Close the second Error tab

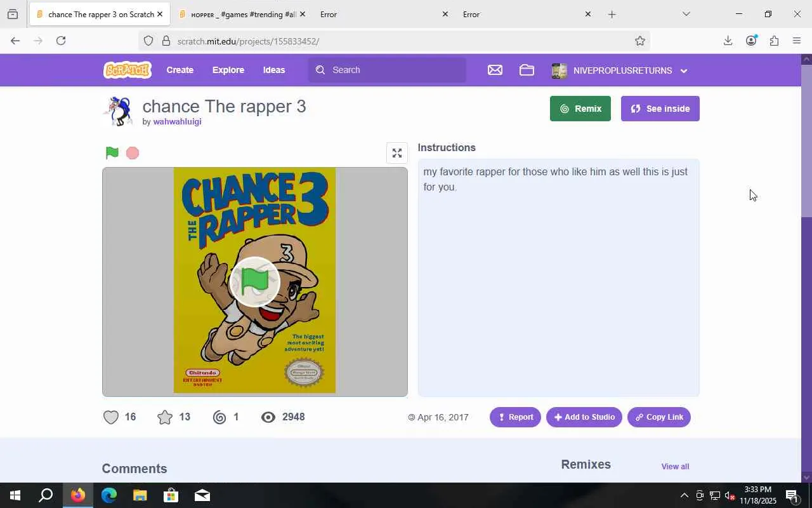(587, 14)
